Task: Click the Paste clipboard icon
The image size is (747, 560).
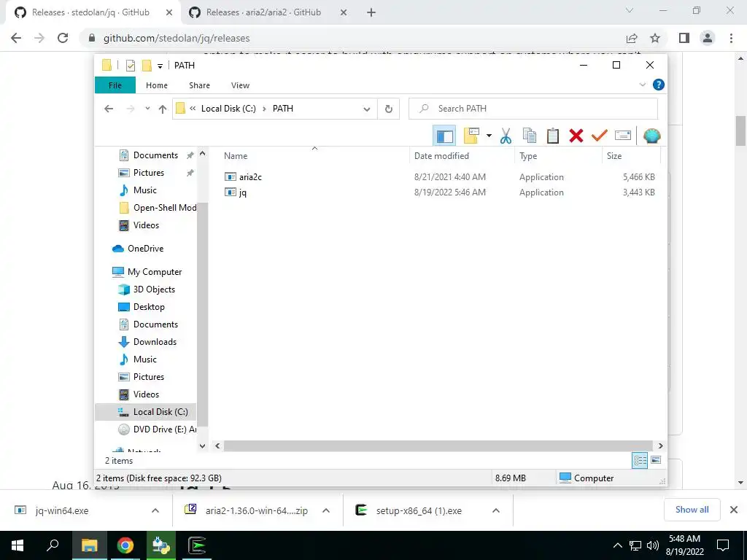Action: point(553,136)
